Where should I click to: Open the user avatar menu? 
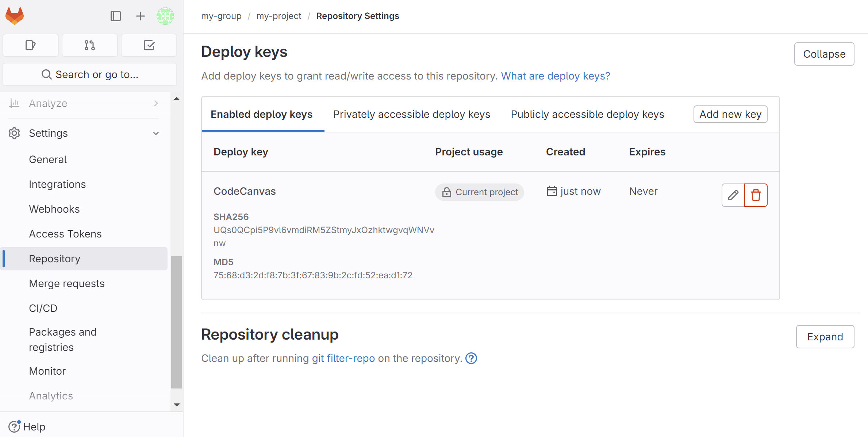pos(165,16)
